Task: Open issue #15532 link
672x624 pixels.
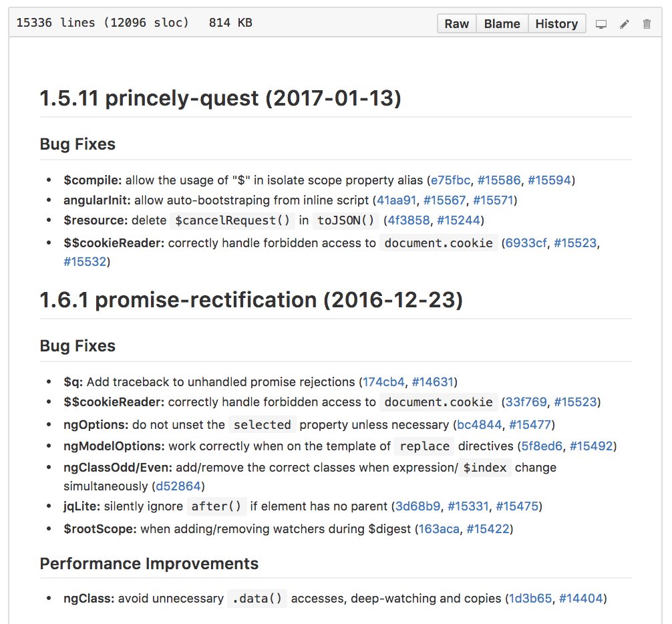Action: click(x=85, y=261)
